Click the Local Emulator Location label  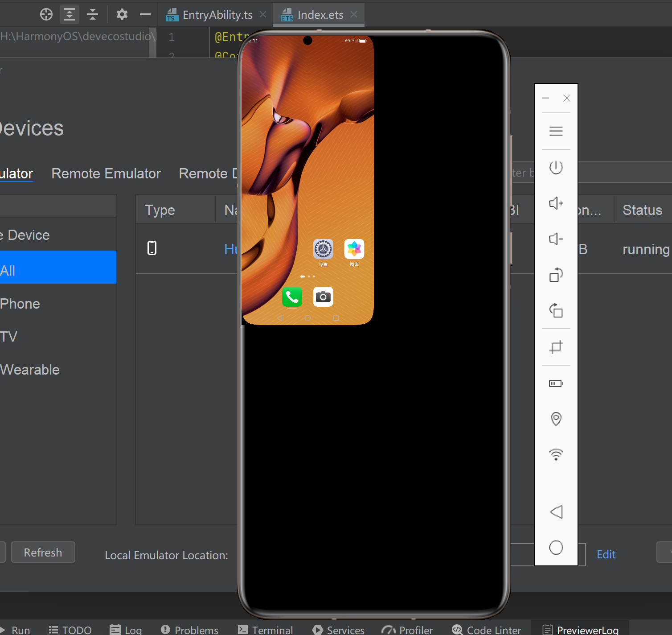pos(166,555)
